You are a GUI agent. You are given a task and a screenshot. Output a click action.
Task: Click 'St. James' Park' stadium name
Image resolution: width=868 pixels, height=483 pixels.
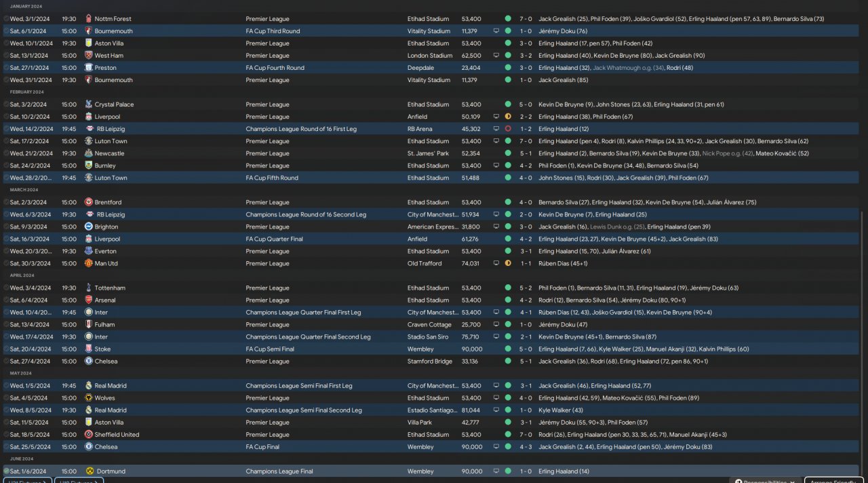coord(429,153)
